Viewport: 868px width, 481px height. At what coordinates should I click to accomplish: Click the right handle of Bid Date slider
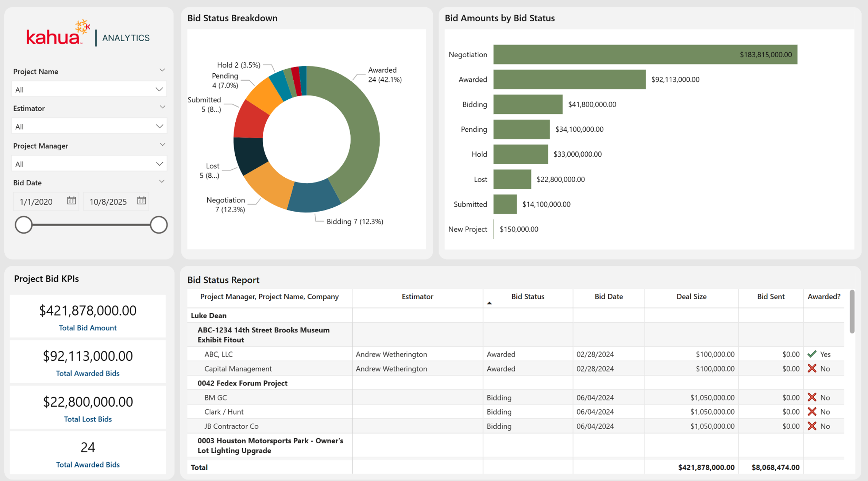(x=158, y=225)
